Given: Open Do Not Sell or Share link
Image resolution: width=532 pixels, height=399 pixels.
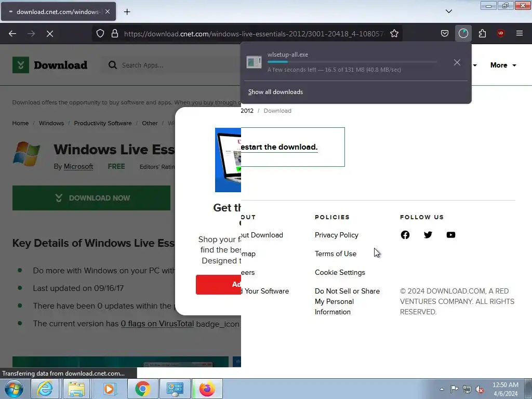Looking at the screenshot, I should point(347,301).
